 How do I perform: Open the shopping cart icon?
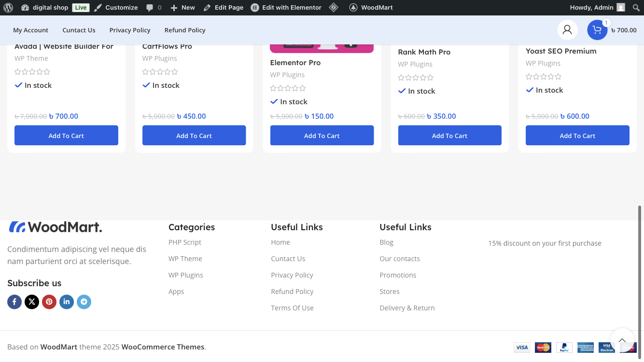597,30
